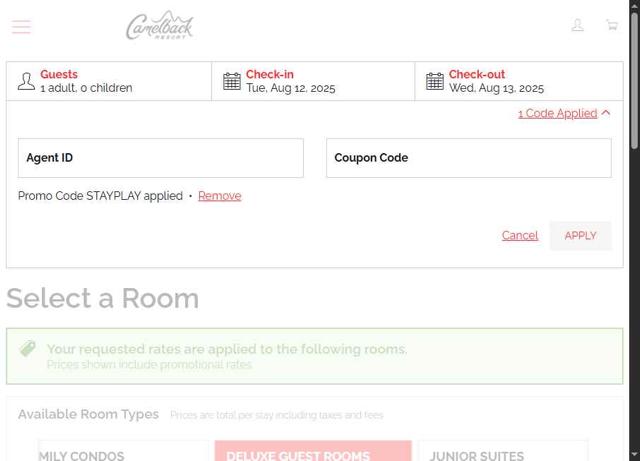The width and height of the screenshot is (640, 461).
Task: Open the hamburger menu icon
Action: coord(21,27)
